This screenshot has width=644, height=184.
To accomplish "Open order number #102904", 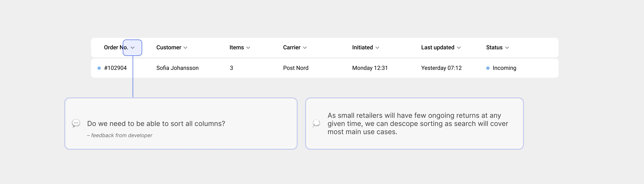I will coord(115,68).
